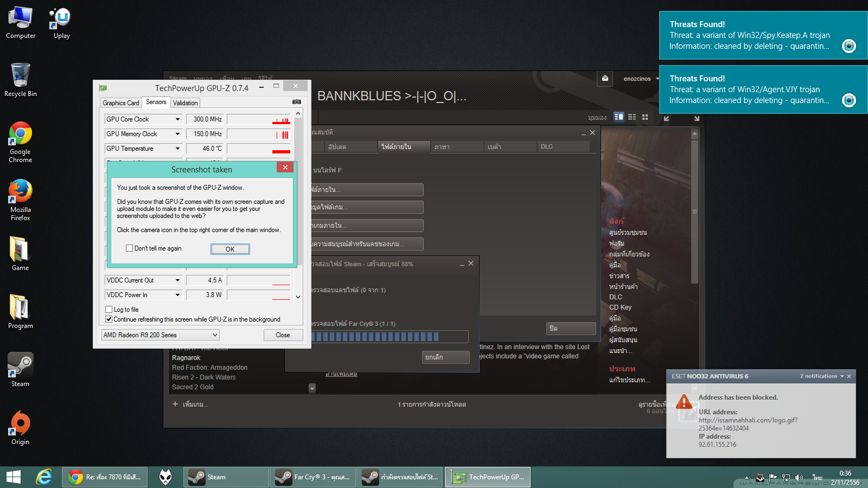The image size is (868, 488).
Task: Switch Steam library to grid view icon
Action: (x=645, y=117)
